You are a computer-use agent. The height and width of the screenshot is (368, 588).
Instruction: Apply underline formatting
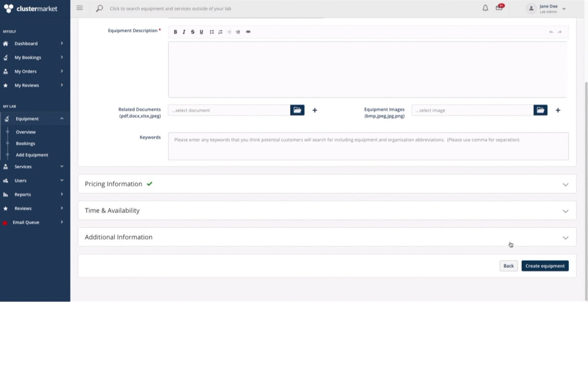click(201, 32)
